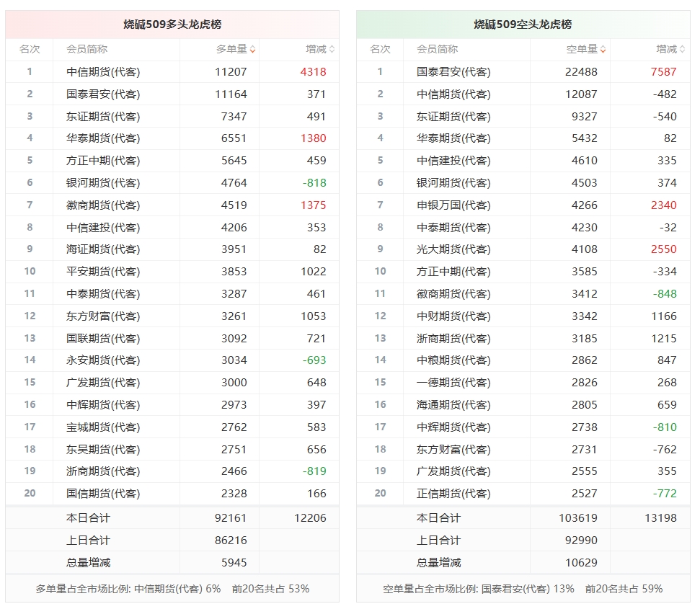Click the red change value 2340

coord(664,205)
